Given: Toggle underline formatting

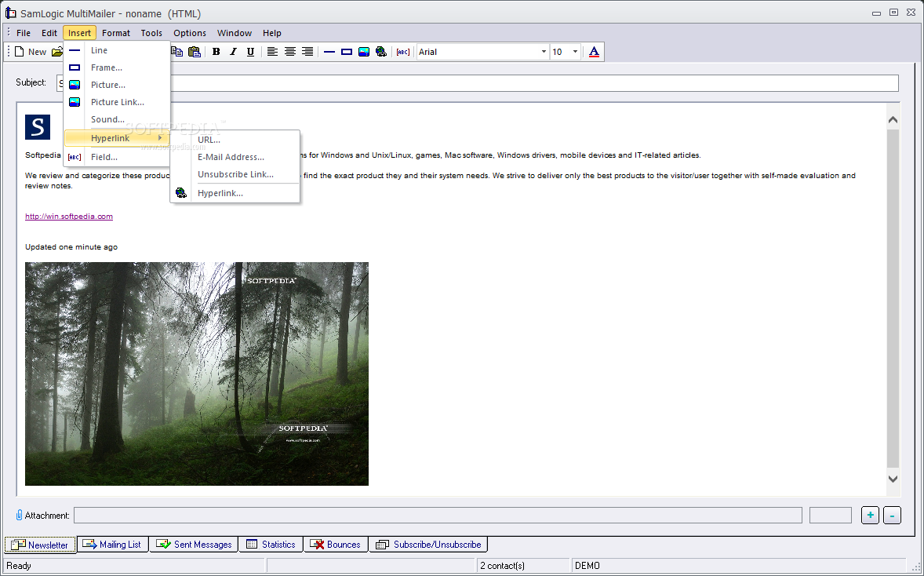Looking at the screenshot, I should coord(250,52).
